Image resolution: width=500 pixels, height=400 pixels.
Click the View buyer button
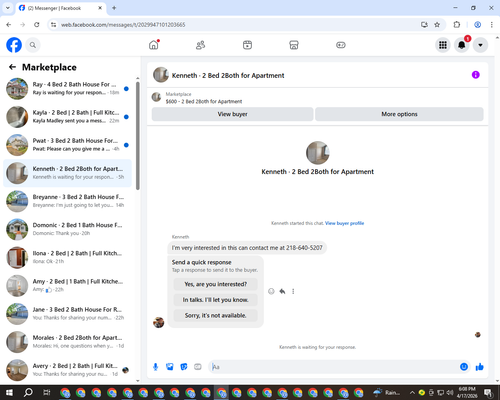tap(232, 114)
